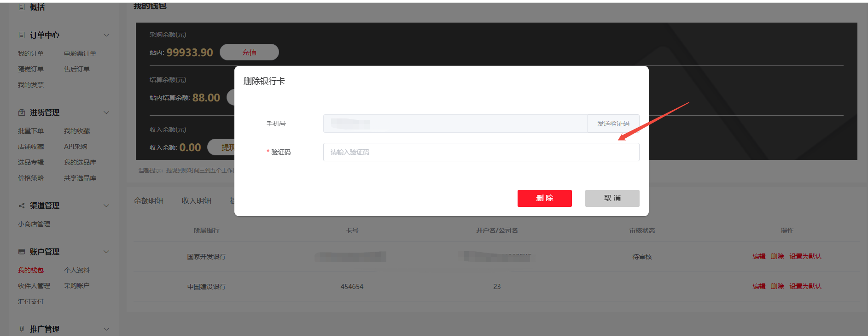Click the 国家开发银行 bank name cell
This screenshot has height=336, width=868.
[206, 257]
